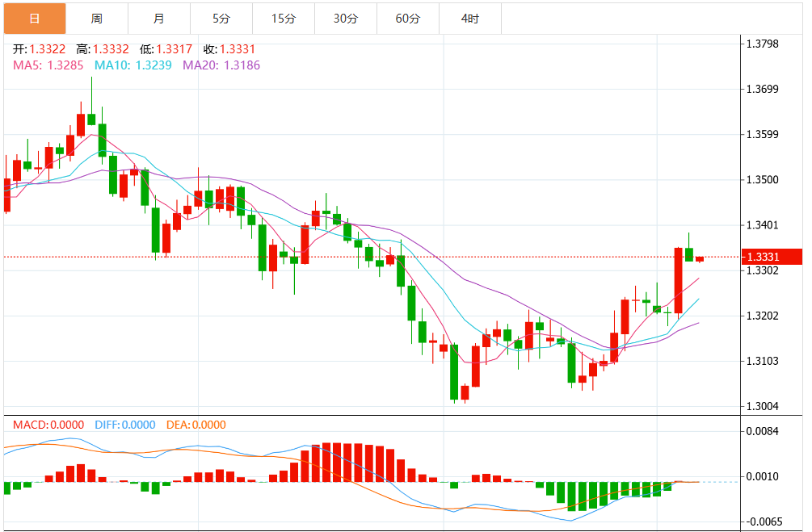Select the 15分 interval tab
The height and width of the screenshot is (532, 812).
283,18
